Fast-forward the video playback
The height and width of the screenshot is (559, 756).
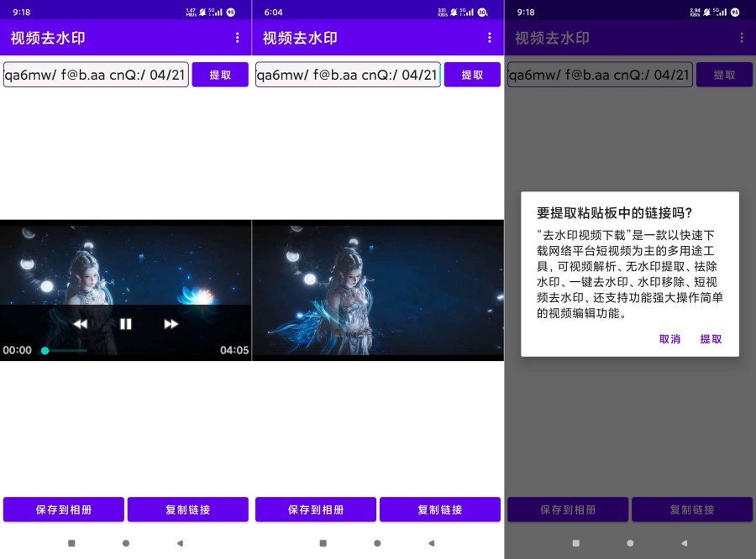tap(171, 323)
